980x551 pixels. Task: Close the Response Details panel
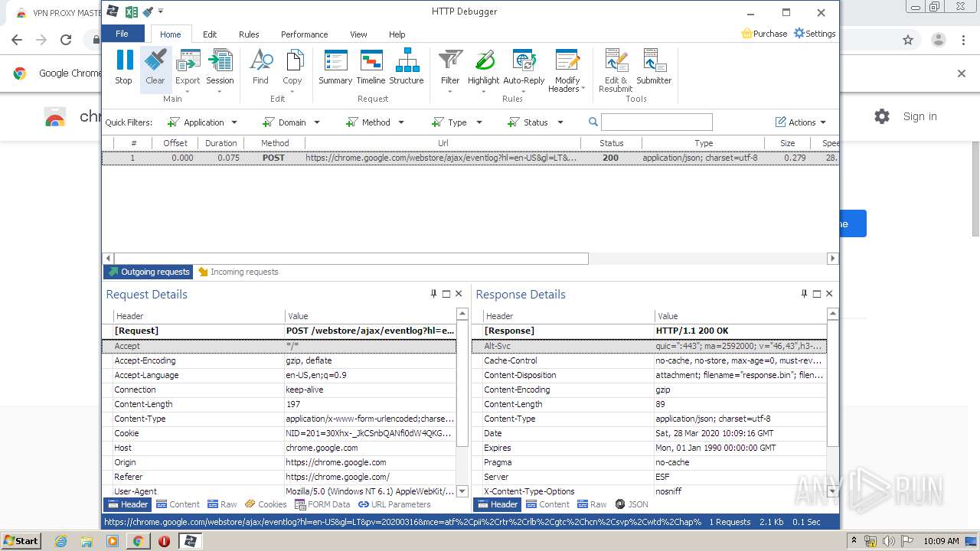[828, 294]
